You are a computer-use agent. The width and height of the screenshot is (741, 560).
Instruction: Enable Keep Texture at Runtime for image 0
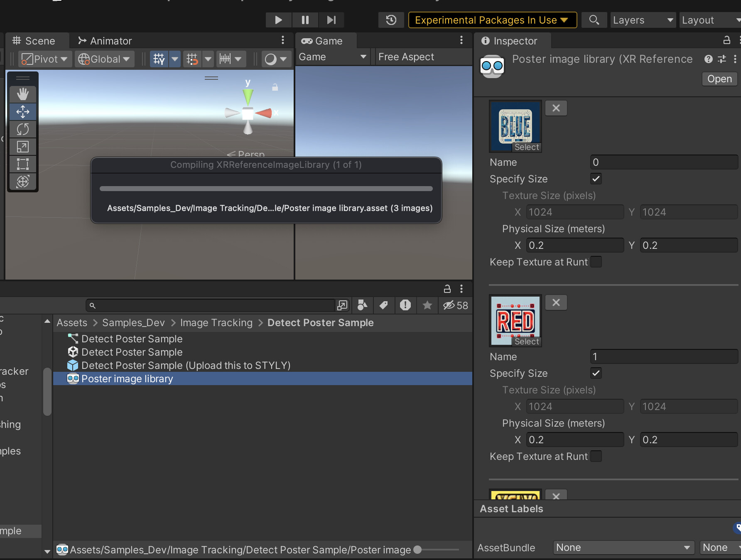pyautogui.click(x=596, y=262)
